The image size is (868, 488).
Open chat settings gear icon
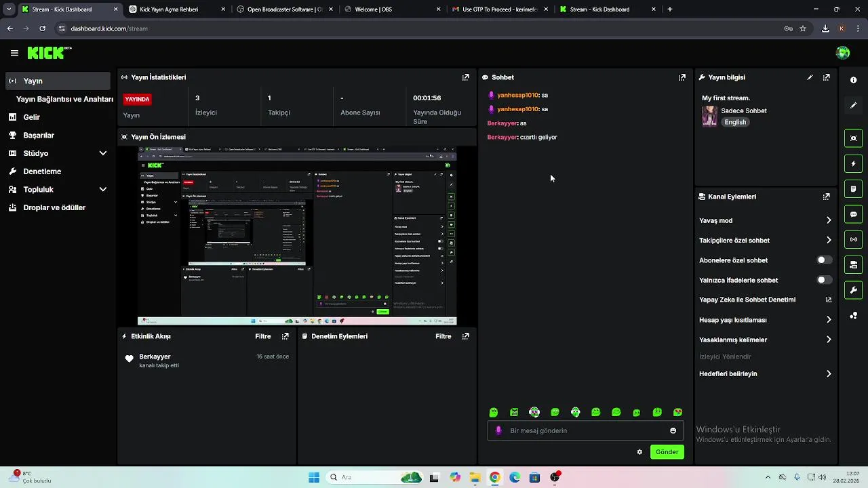[x=639, y=452]
